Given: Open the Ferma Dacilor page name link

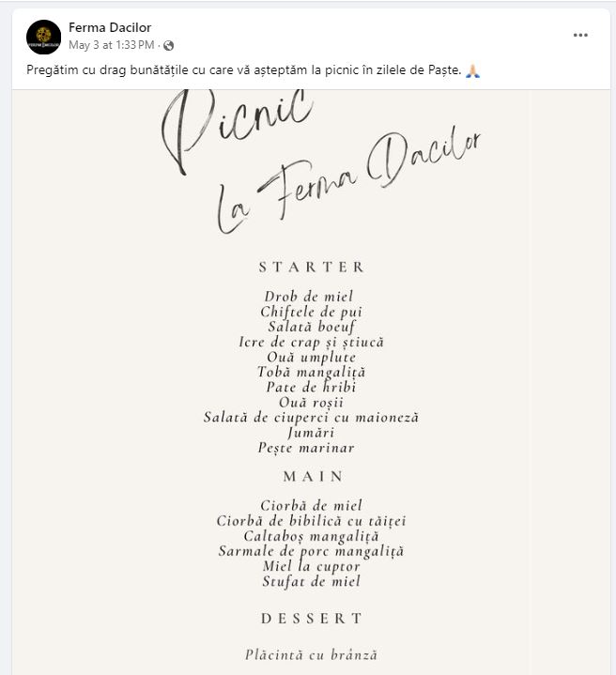Looking at the screenshot, I should pos(110,27).
